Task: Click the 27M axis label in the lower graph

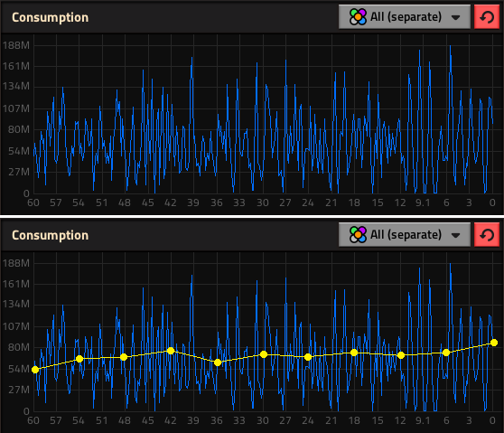Action: 19,390
